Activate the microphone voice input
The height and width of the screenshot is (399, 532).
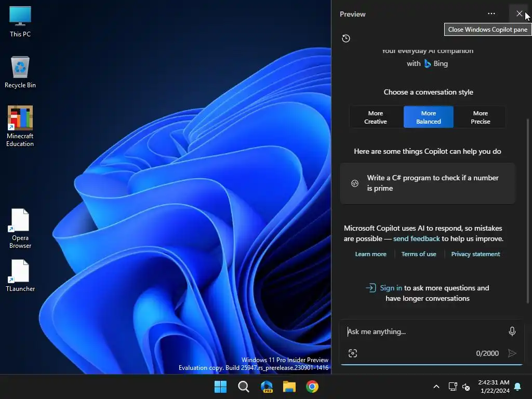(512, 331)
